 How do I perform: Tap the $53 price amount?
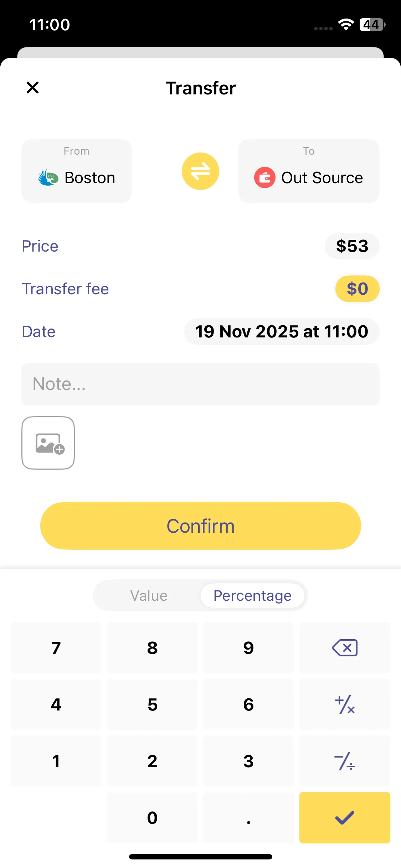pyautogui.click(x=352, y=246)
